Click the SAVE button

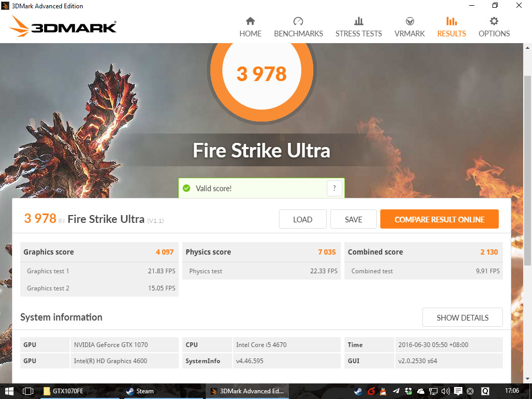tap(353, 219)
